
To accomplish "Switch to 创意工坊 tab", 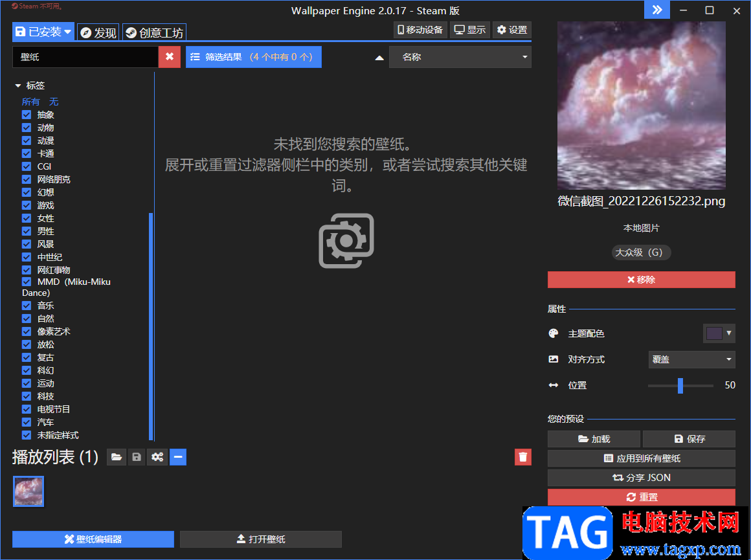I will click(154, 32).
